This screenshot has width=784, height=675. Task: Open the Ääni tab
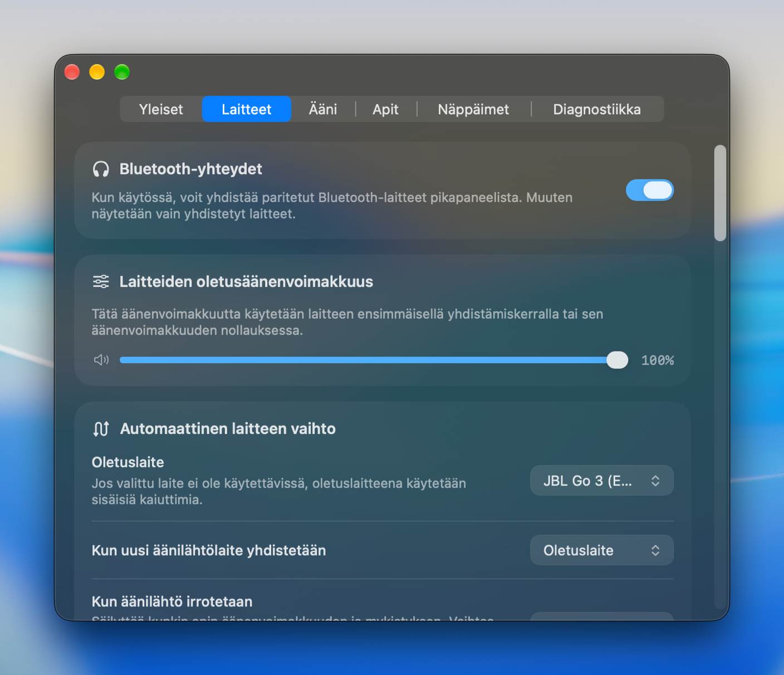[x=323, y=109]
